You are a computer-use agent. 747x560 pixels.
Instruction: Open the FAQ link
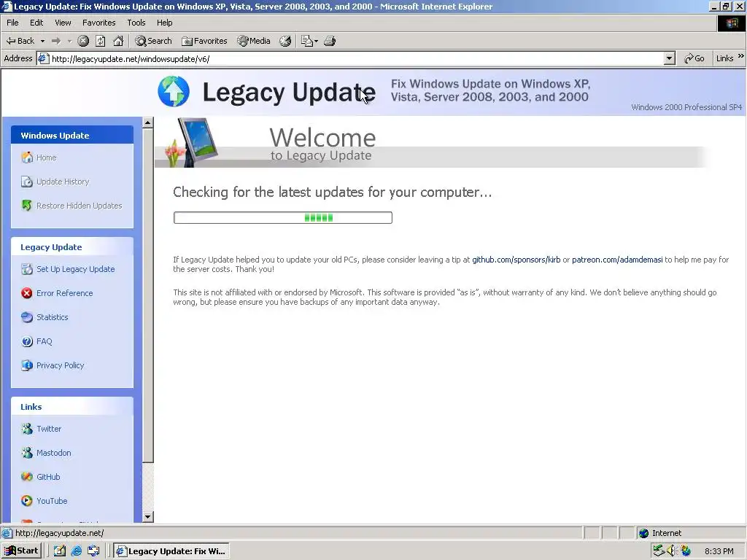[x=44, y=341]
